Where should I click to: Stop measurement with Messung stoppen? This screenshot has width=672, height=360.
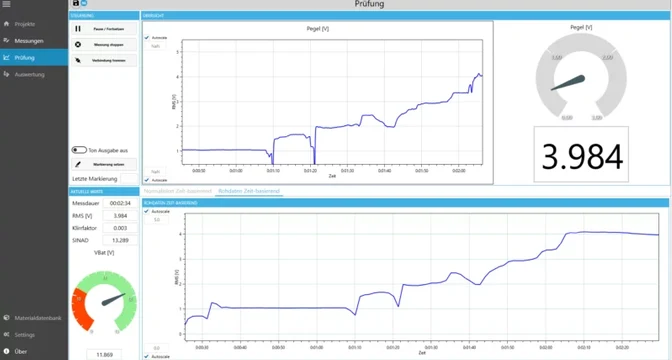[104, 45]
